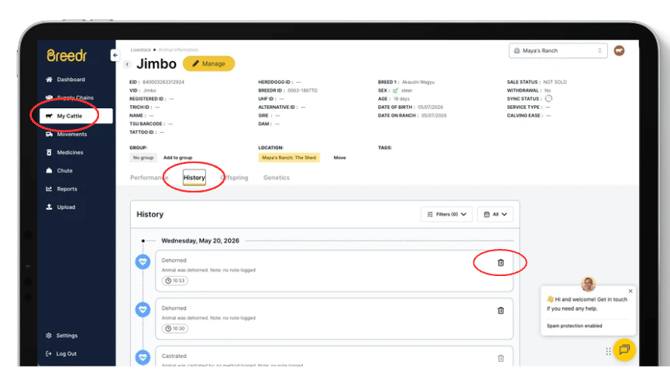
Task: Open Reports section
Action: pos(67,189)
